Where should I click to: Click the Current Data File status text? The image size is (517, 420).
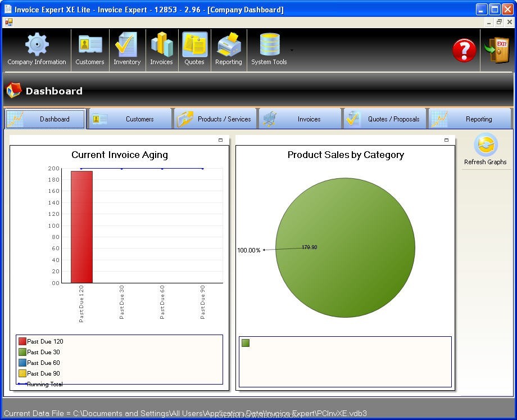coord(185,413)
